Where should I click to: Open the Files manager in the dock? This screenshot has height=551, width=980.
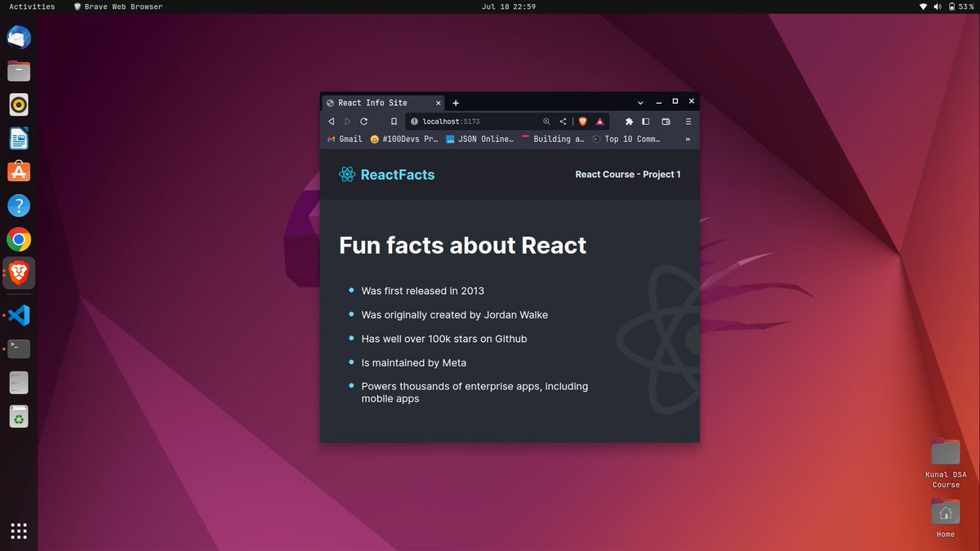[x=19, y=71]
